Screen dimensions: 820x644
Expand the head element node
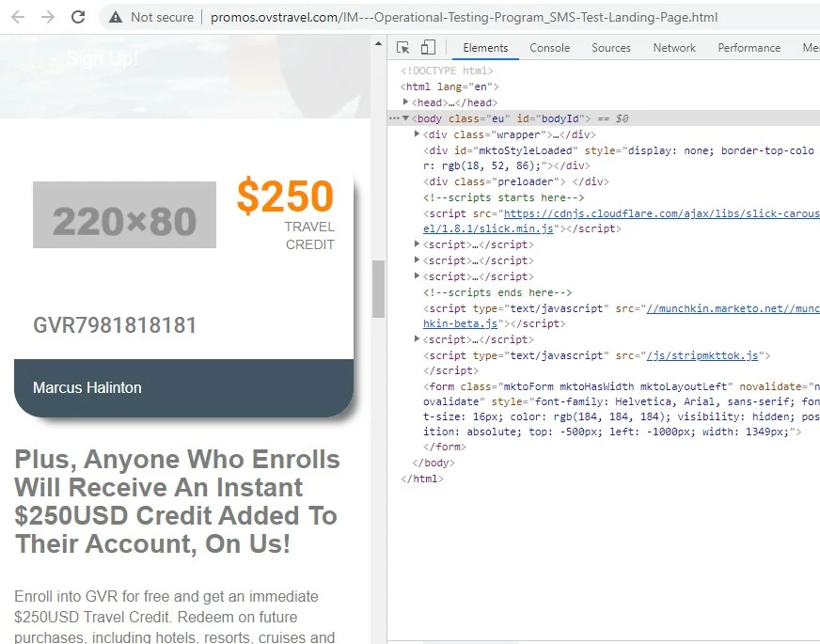[x=406, y=102]
